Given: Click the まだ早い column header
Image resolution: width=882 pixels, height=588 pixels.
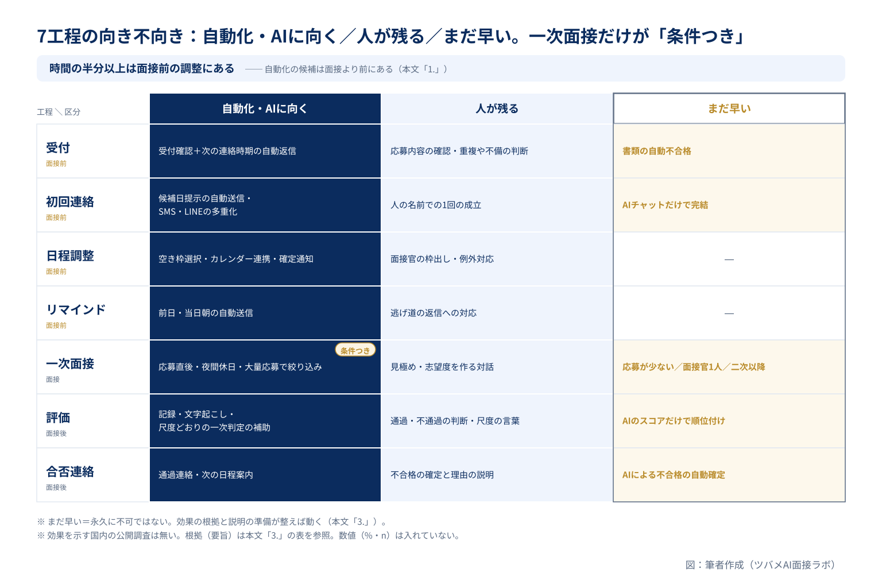Looking at the screenshot, I should [729, 109].
